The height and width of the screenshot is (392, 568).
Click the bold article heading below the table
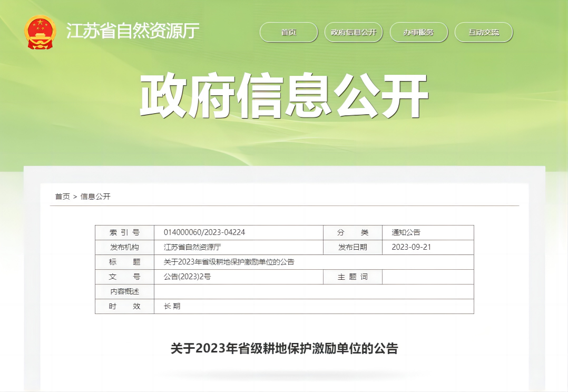[x=284, y=348]
